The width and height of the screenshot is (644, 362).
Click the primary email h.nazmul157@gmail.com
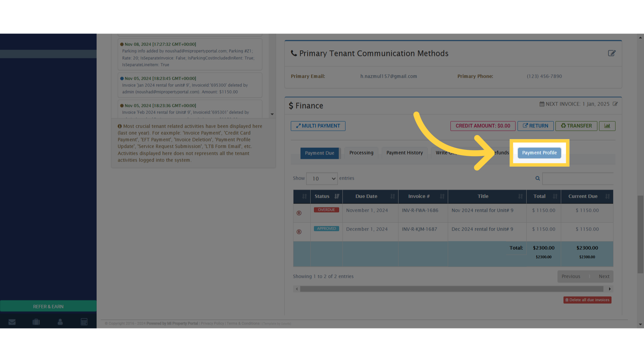pyautogui.click(x=389, y=76)
